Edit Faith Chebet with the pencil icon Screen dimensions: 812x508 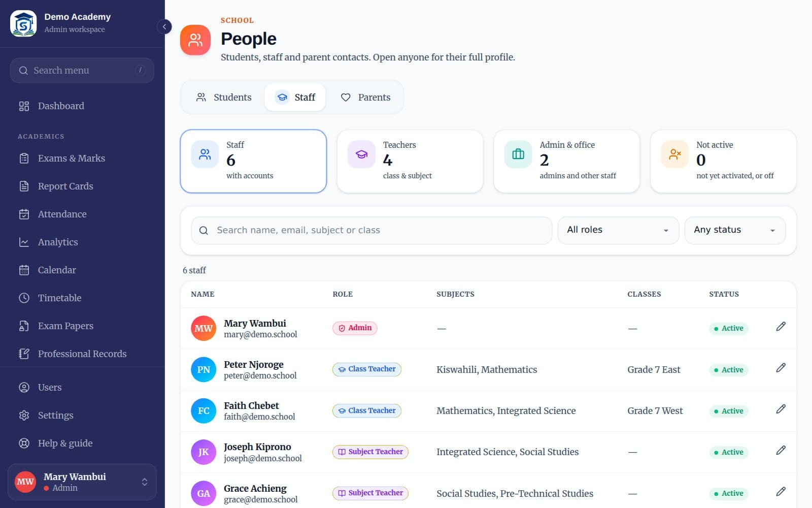[781, 409]
